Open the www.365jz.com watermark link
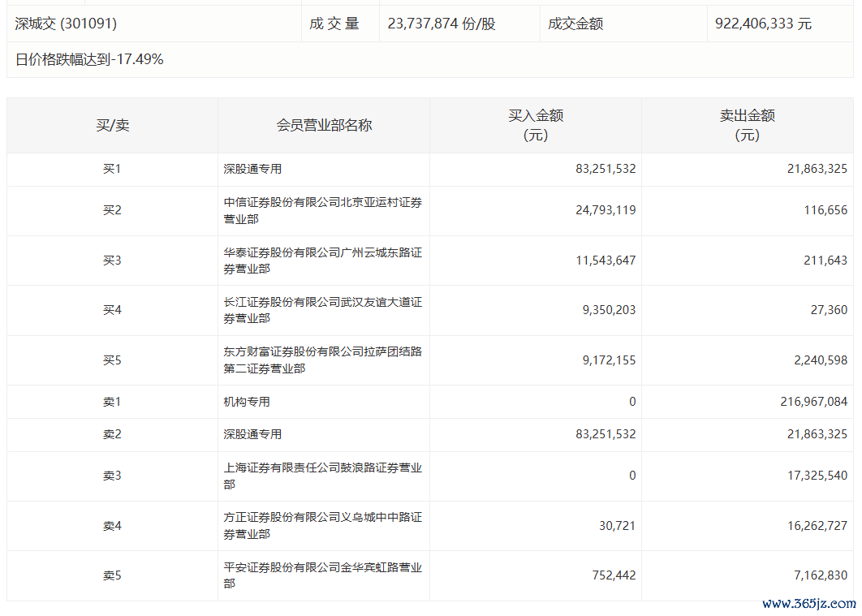Screen dimensions: 862x616 coord(808,604)
